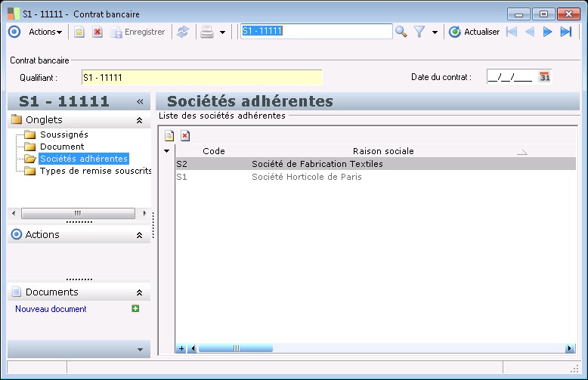This screenshot has width=588, height=380.
Task: Click the Code column header
Action: [214, 151]
